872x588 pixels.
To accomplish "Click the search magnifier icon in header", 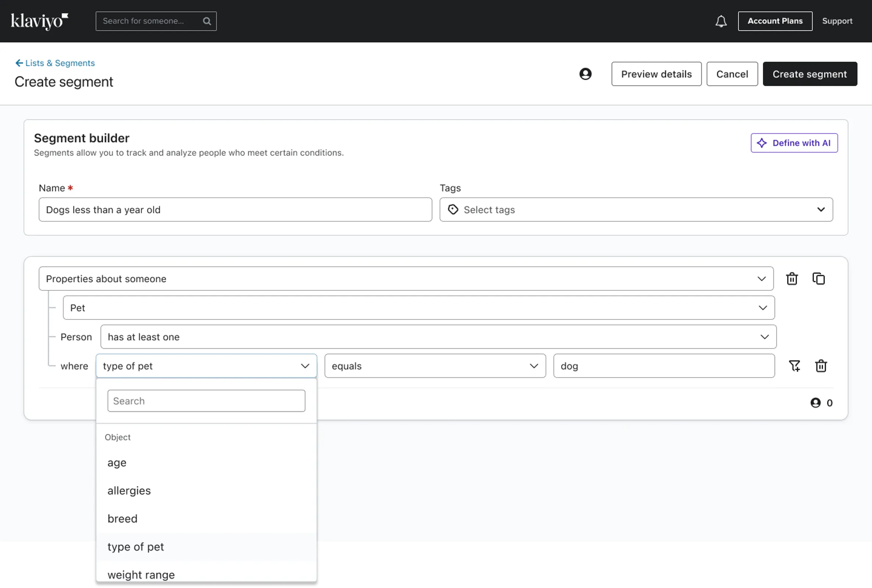I will [x=207, y=21].
